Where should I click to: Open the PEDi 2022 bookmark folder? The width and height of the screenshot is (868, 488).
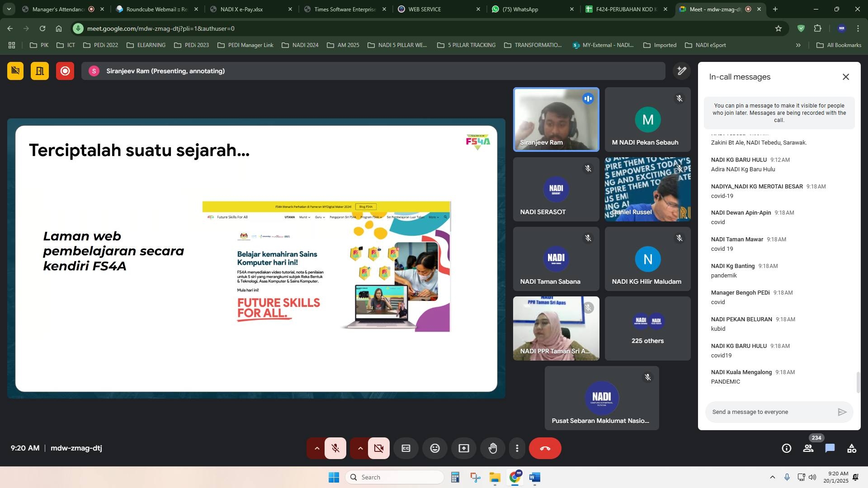(100, 45)
